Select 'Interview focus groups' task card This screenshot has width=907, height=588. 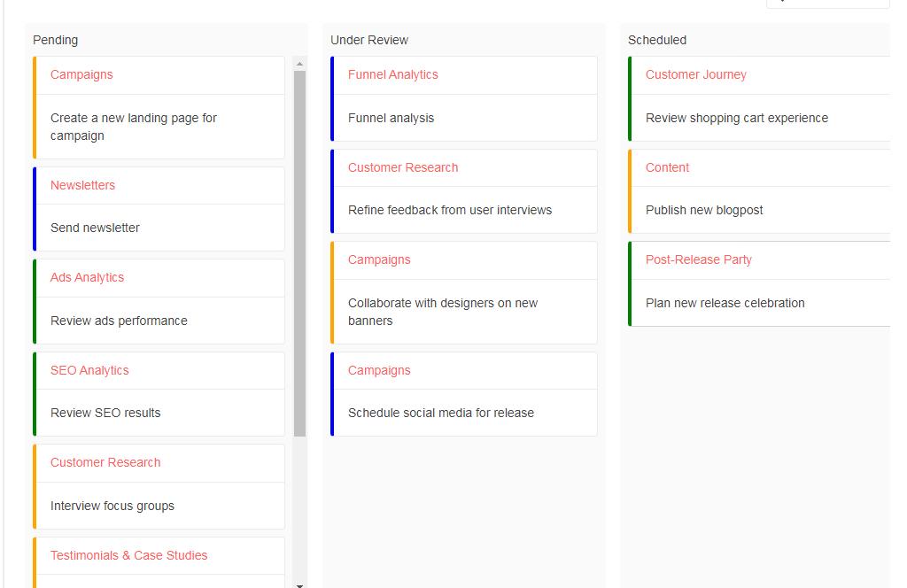(112, 506)
